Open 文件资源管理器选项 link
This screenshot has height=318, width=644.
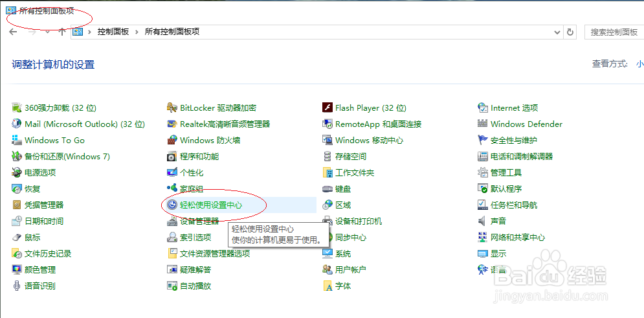click(215, 253)
